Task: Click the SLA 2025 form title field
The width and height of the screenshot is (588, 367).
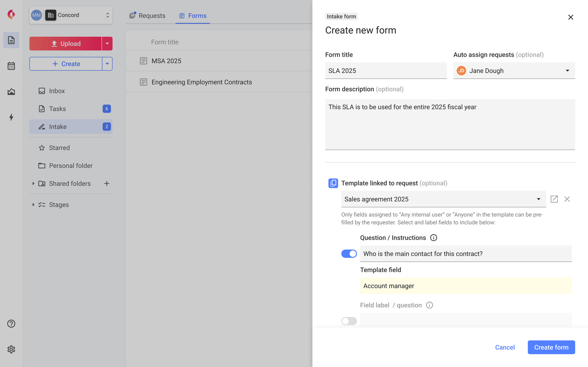Action: pyautogui.click(x=385, y=71)
